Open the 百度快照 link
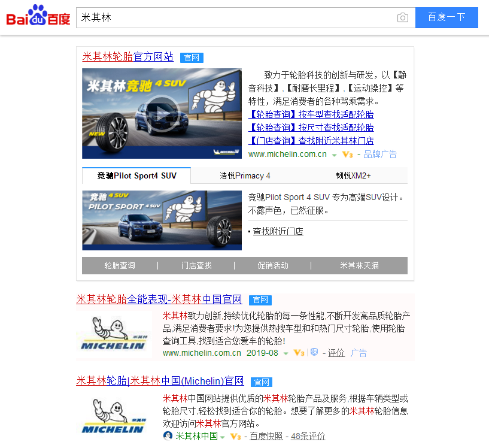 [x=266, y=436]
